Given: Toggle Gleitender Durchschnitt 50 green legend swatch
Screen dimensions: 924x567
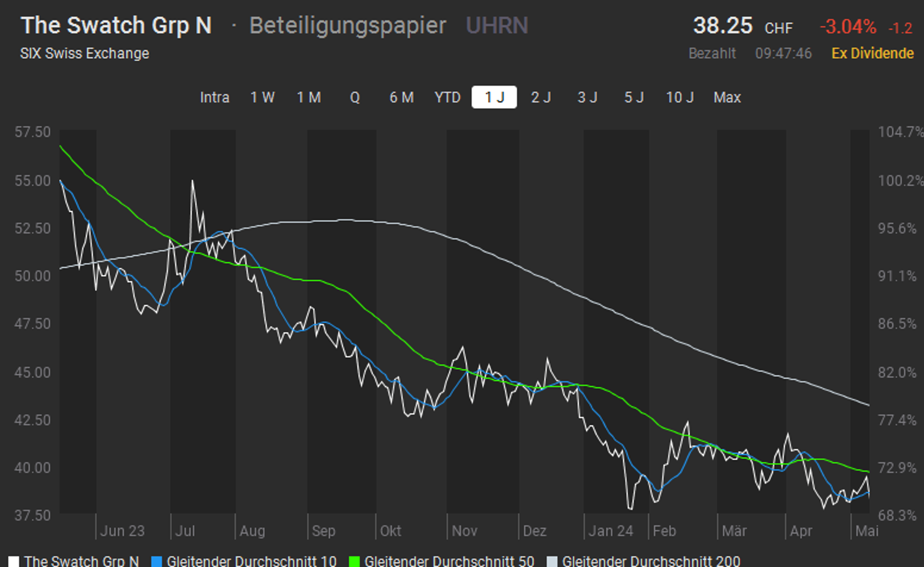Looking at the screenshot, I should (x=354, y=561).
